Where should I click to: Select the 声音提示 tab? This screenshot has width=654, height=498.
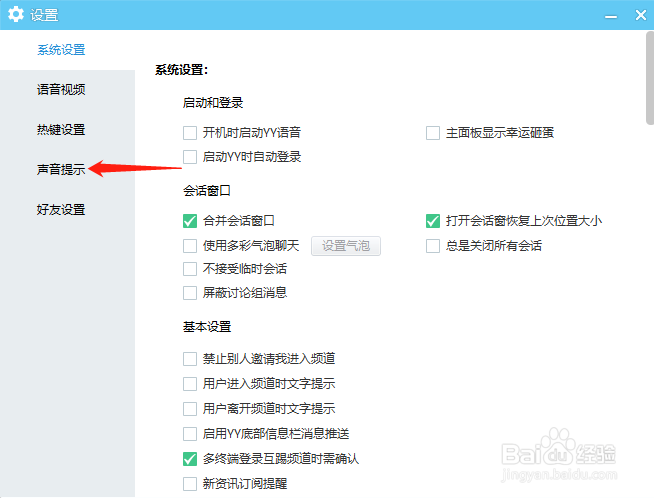coord(61,169)
